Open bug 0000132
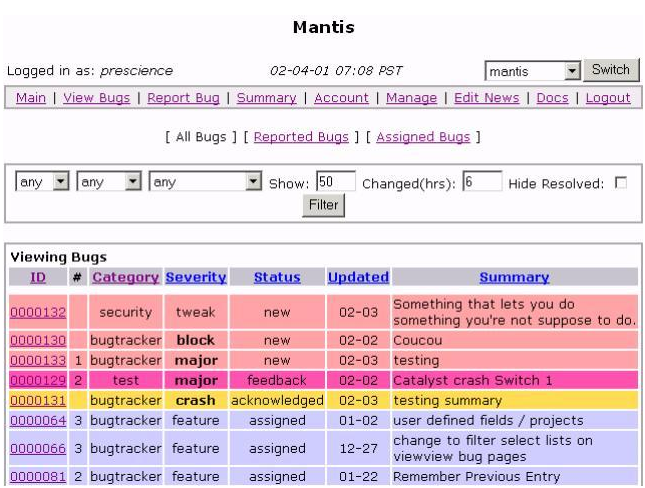The height and width of the screenshot is (488, 645). click(x=38, y=312)
